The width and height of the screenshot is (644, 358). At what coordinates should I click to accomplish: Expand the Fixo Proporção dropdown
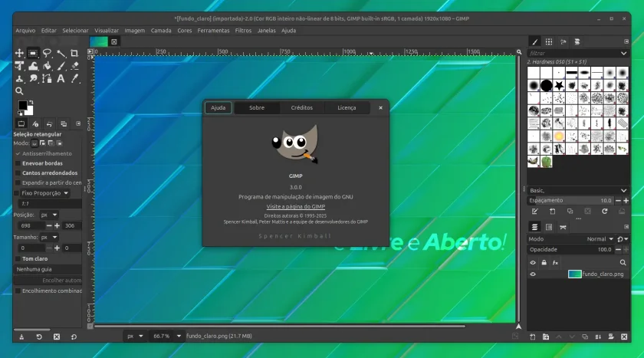click(x=45, y=193)
